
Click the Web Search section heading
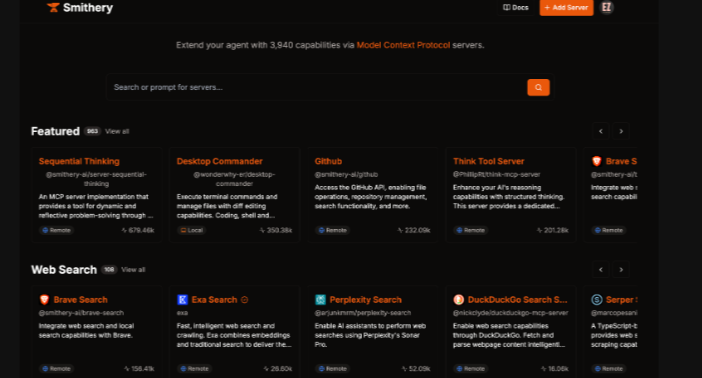pos(64,270)
